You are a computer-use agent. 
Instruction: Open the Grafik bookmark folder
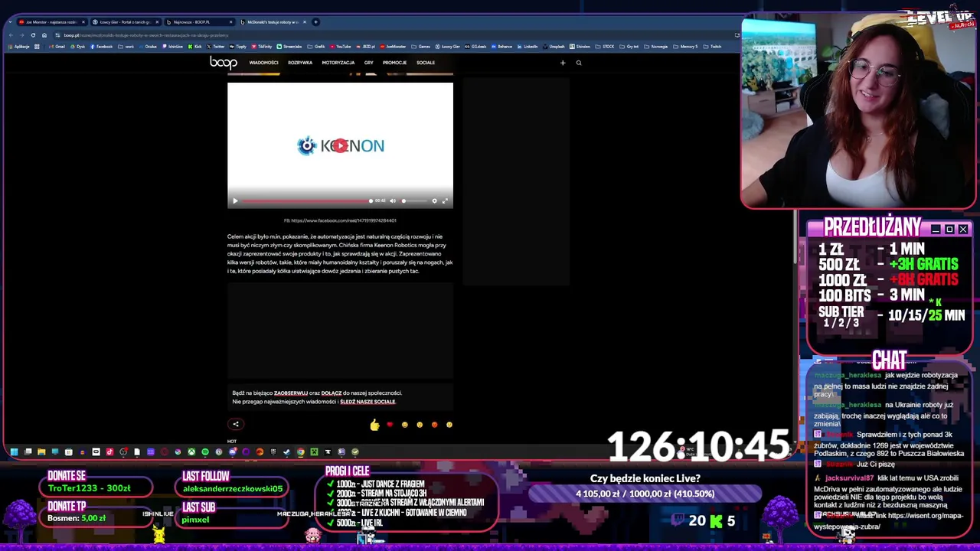pos(316,47)
